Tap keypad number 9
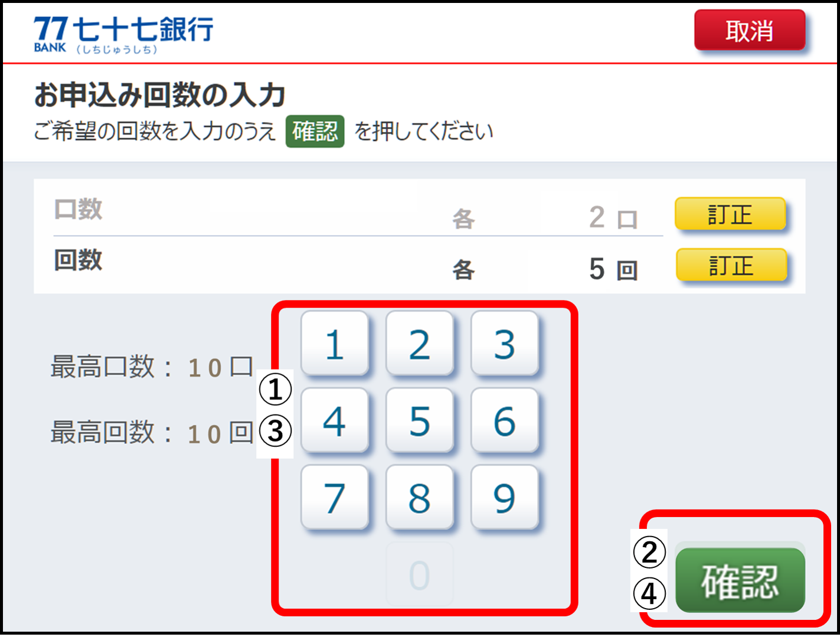Viewport: 840px width, 637px height. click(505, 497)
